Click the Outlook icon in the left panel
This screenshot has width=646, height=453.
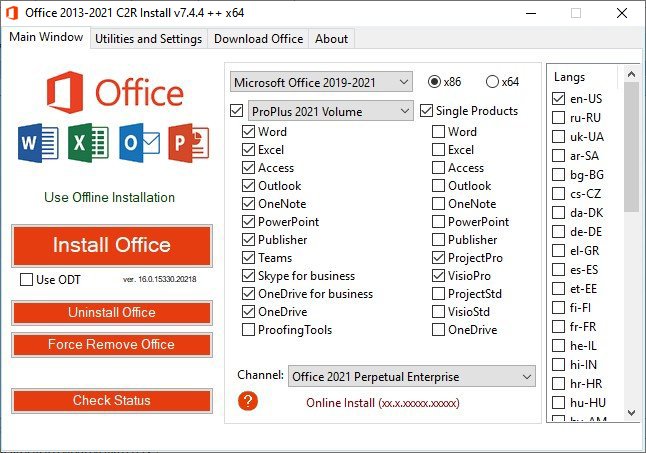pos(139,143)
